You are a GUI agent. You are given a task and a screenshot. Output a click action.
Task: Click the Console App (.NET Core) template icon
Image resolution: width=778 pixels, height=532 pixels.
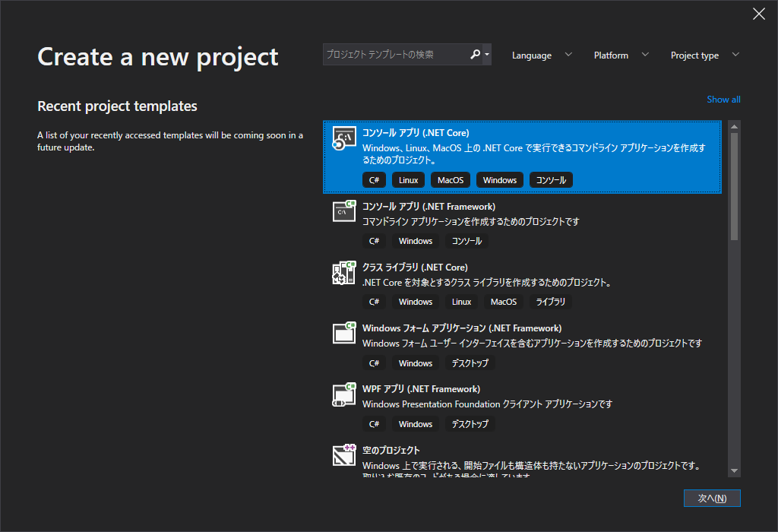pos(344,138)
